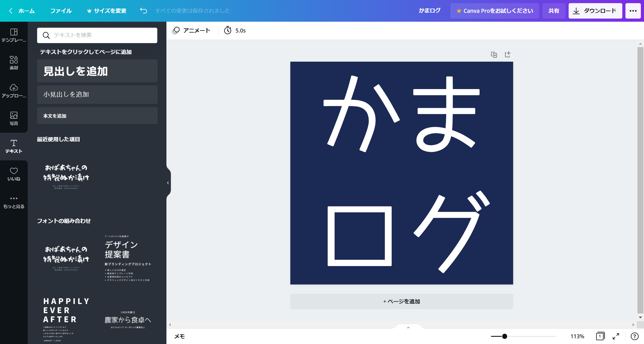Click the vertical scrollbar of canvas
Screen dimensions: 644x344
point(640,180)
